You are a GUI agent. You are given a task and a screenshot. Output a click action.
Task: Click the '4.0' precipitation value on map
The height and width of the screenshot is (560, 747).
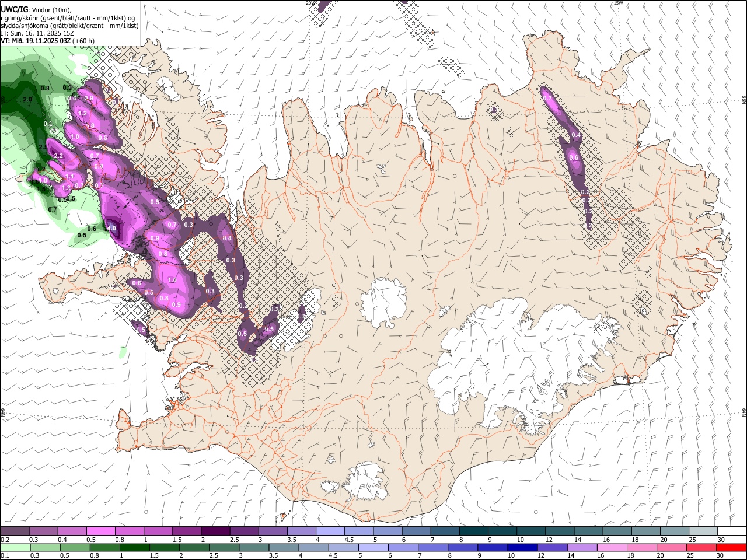[111, 229]
